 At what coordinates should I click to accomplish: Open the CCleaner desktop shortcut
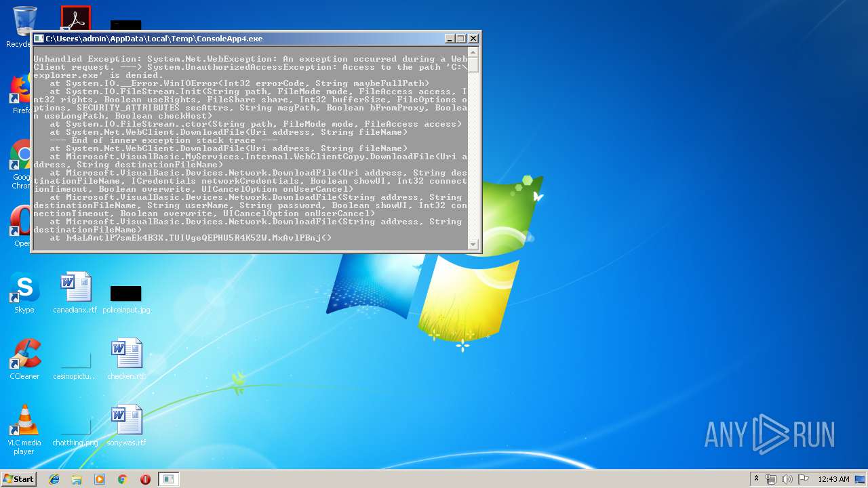24,359
